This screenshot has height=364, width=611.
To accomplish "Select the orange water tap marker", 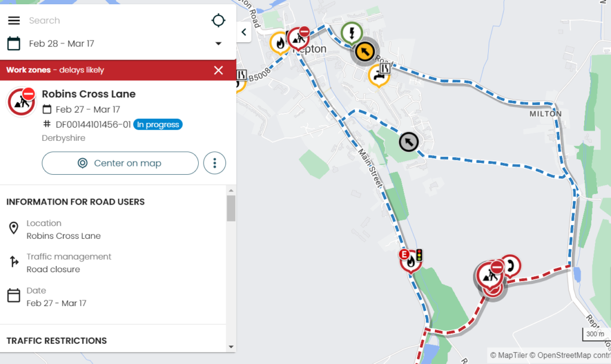I will point(378,75).
